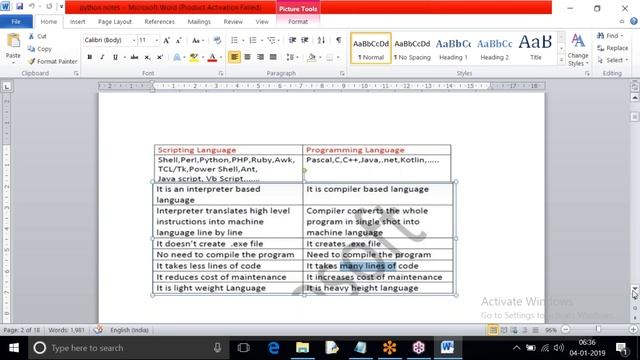Open the Word Help question mark
This screenshot has height=360, width=640.
[x=633, y=22]
